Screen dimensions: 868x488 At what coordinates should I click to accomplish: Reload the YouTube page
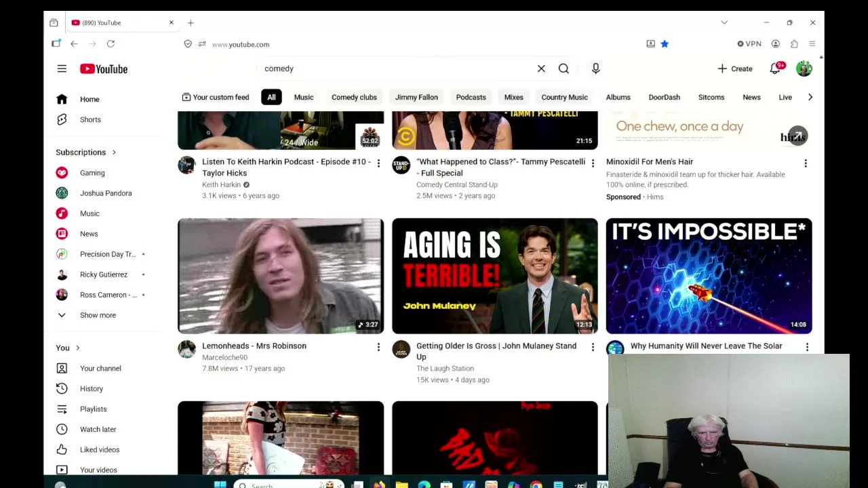pos(111,44)
